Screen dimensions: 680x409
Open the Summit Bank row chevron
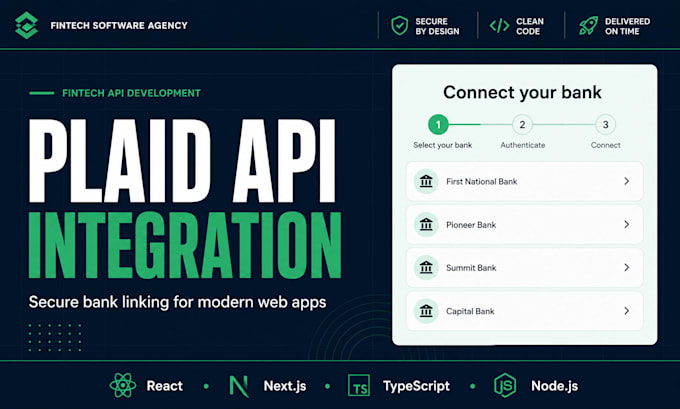pos(626,267)
